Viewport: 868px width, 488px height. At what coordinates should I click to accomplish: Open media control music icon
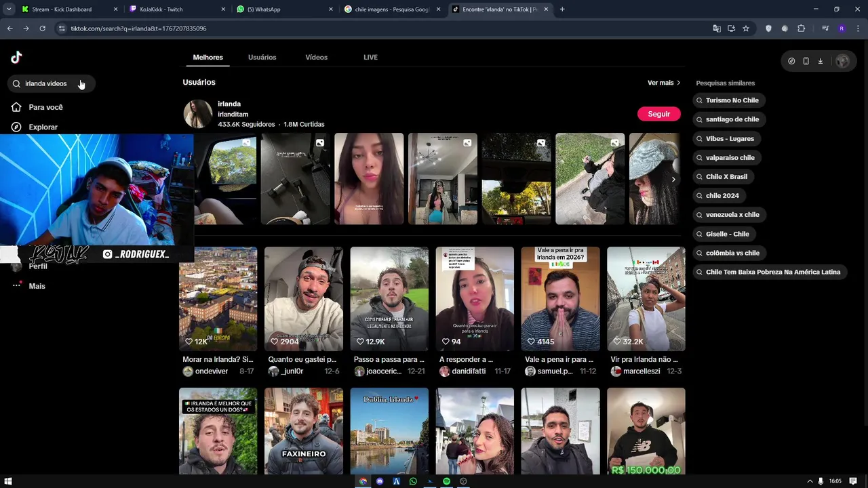(x=825, y=28)
